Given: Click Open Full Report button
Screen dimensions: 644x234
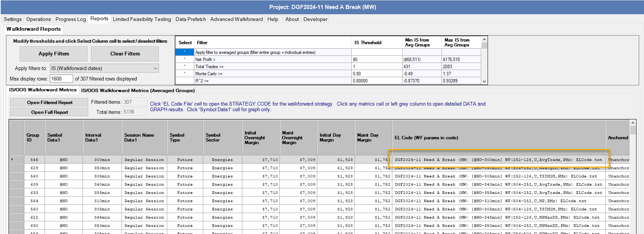Looking at the screenshot, I should click(50, 112).
